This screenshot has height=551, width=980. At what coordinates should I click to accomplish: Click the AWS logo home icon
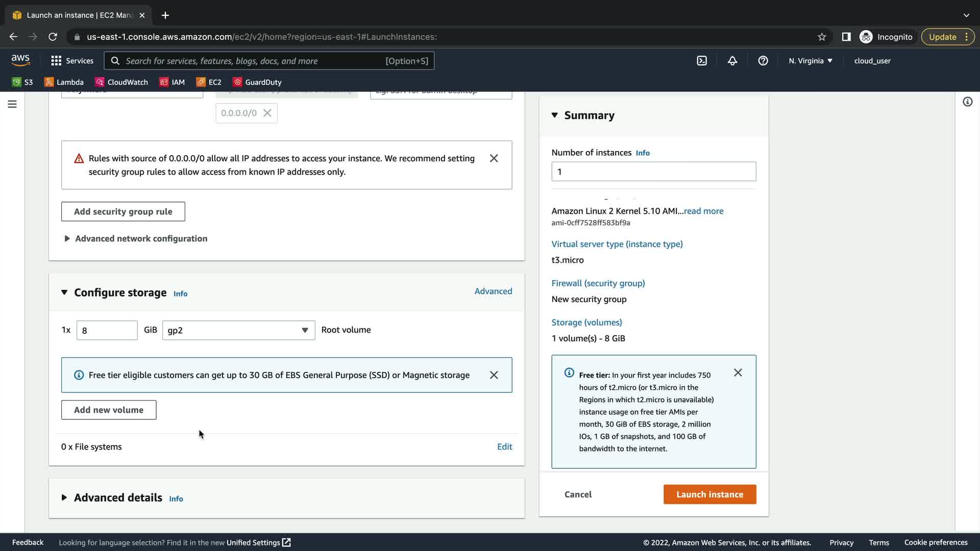20,60
